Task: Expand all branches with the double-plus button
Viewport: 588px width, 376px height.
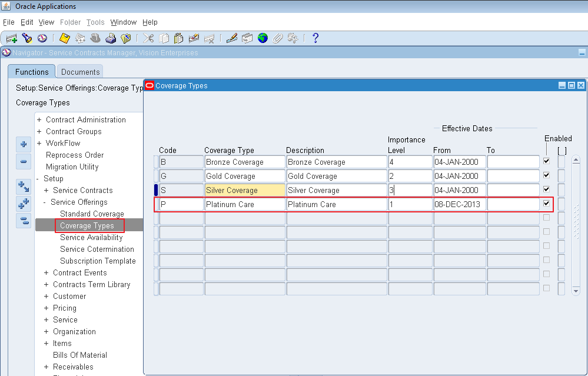Action: 23,204
